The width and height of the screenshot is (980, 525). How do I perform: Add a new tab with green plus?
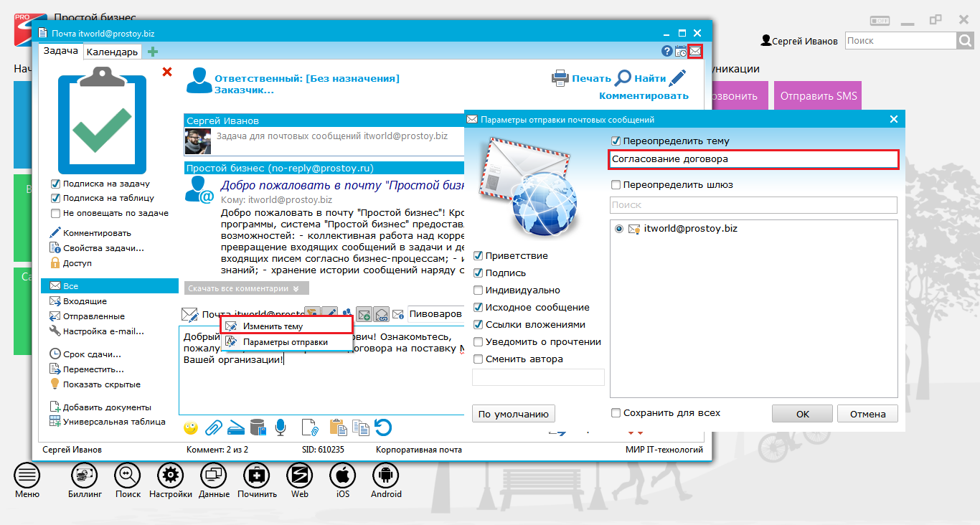[x=152, y=52]
